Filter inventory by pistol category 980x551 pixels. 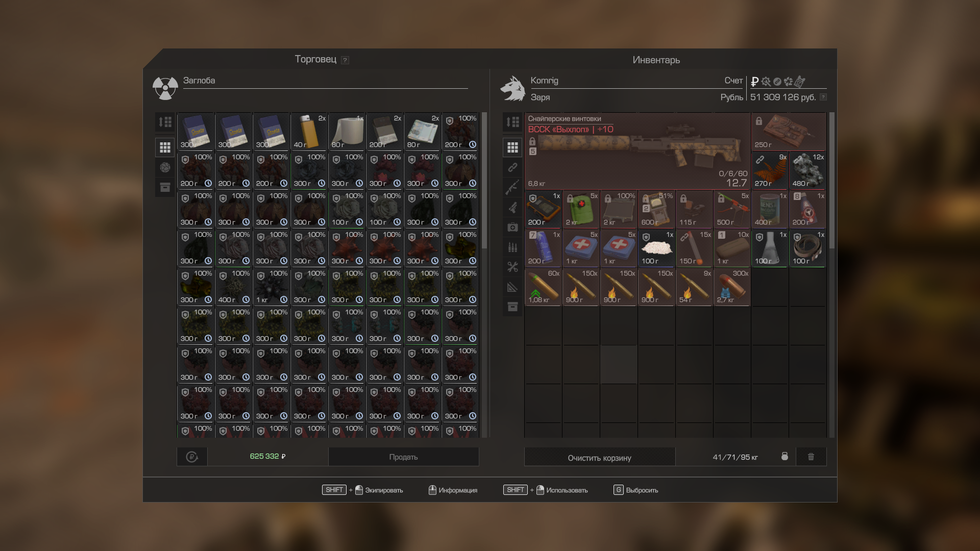click(x=512, y=207)
